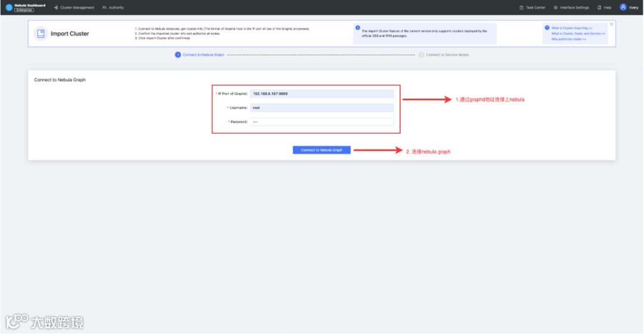Click the 'Password:' label
Screen dimensions: 644x334
click(x=238, y=122)
